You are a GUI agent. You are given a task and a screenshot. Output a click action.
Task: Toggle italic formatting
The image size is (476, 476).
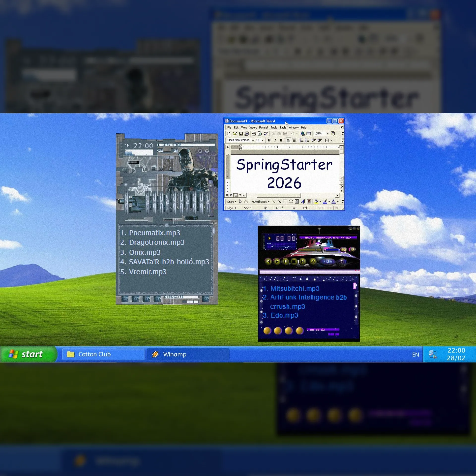click(275, 140)
